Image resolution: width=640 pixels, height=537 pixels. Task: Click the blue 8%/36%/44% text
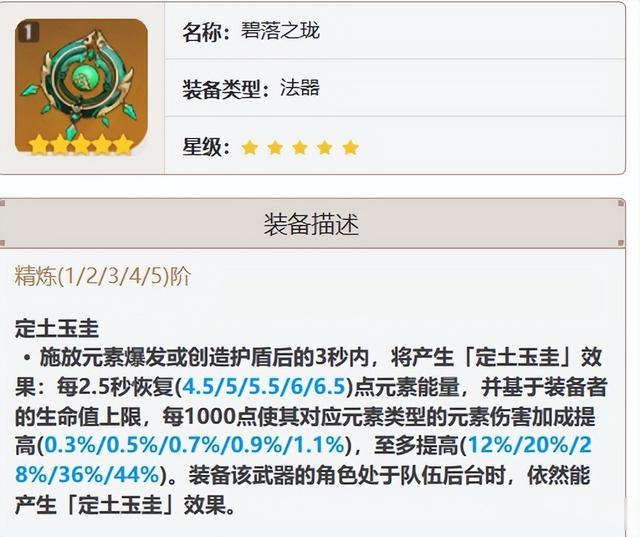pos(87,475)
